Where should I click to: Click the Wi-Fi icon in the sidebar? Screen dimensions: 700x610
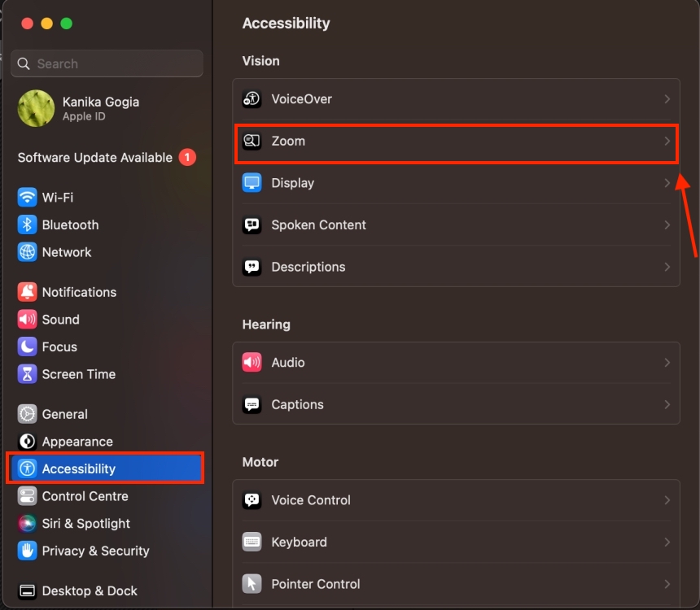tap(27, 197)
